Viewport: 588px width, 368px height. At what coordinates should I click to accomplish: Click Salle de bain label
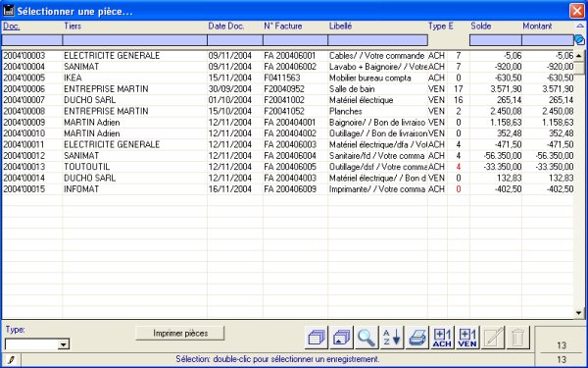(352, 89)
